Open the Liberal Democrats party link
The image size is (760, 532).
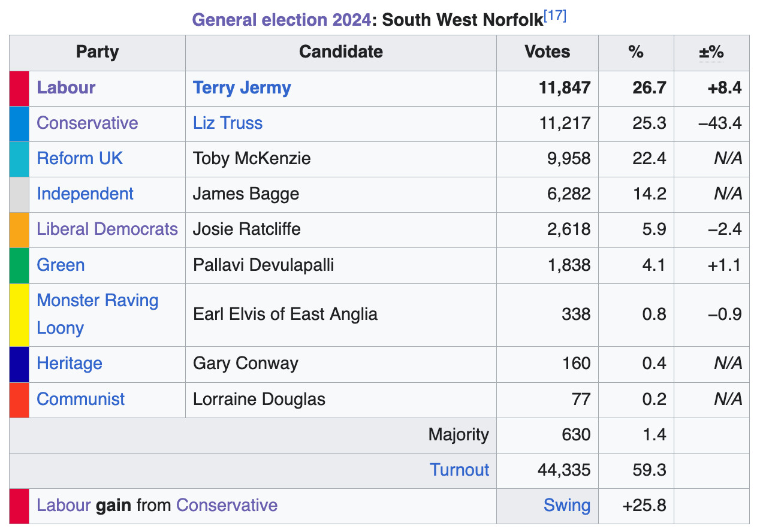coord(107,229)
